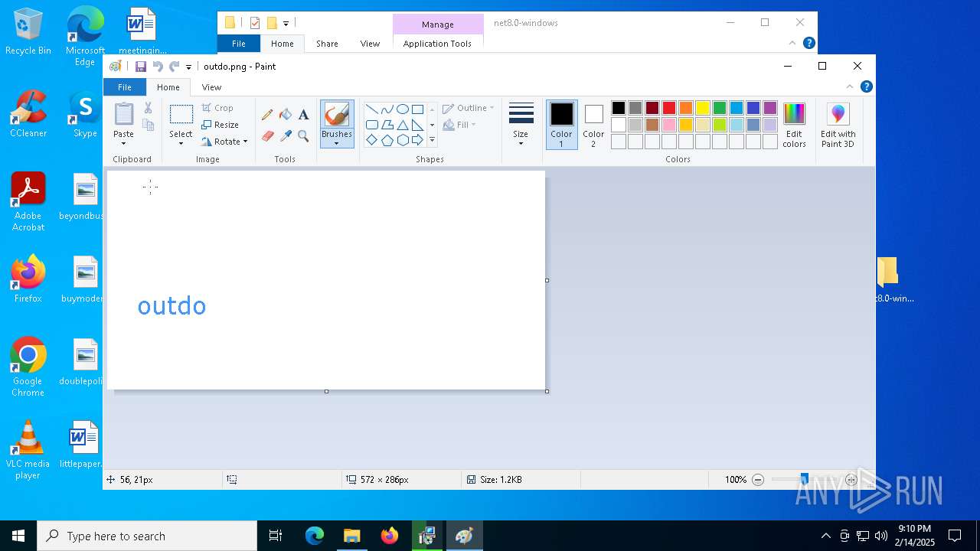Image resolution: width=980 pixels, height=551 pixels.
Task: Select Color 1 foreground button
Action: coord(562,126)
